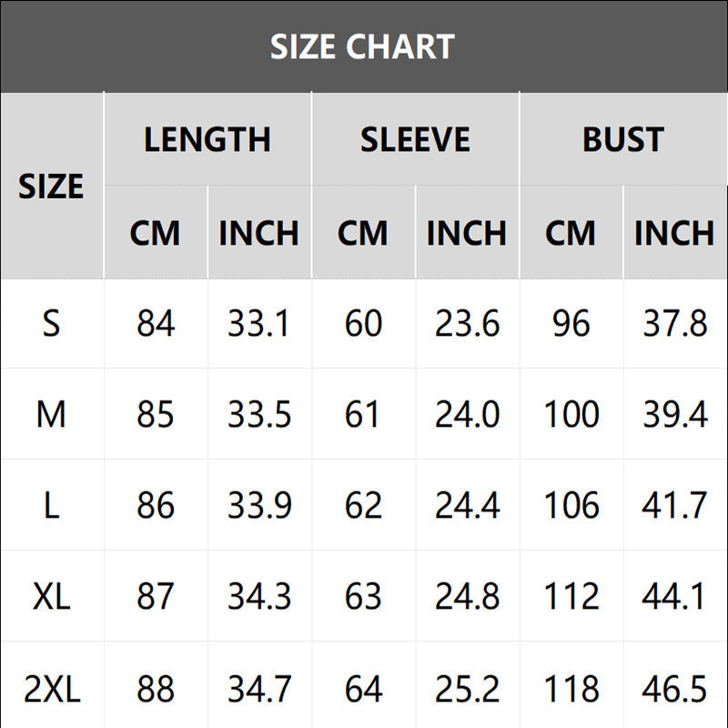Viewport: 728px width, 728px height.
Task: Click the 60 cm sleeve cell
Action: point(363,324)
